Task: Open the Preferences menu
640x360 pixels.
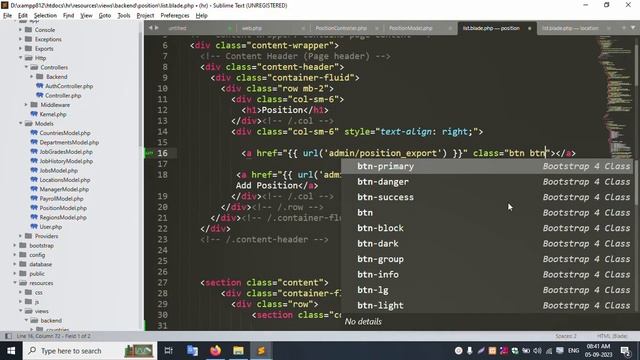Action: coord(175,16)
